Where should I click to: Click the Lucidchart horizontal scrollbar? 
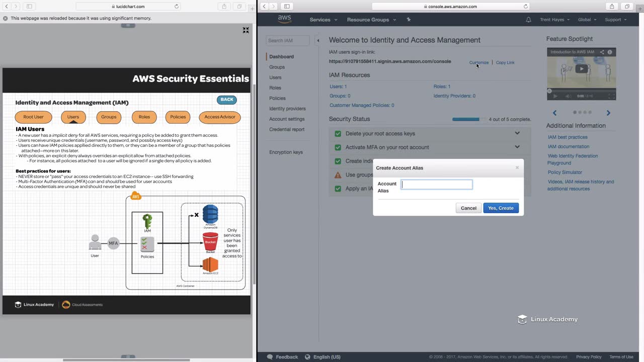(126, 360)
